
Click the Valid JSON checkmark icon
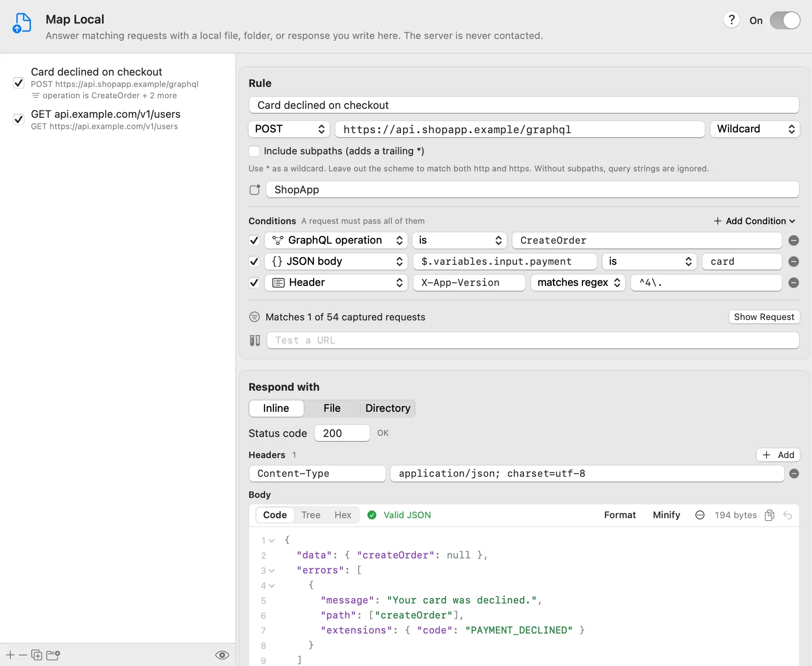[x=371, y=515]
